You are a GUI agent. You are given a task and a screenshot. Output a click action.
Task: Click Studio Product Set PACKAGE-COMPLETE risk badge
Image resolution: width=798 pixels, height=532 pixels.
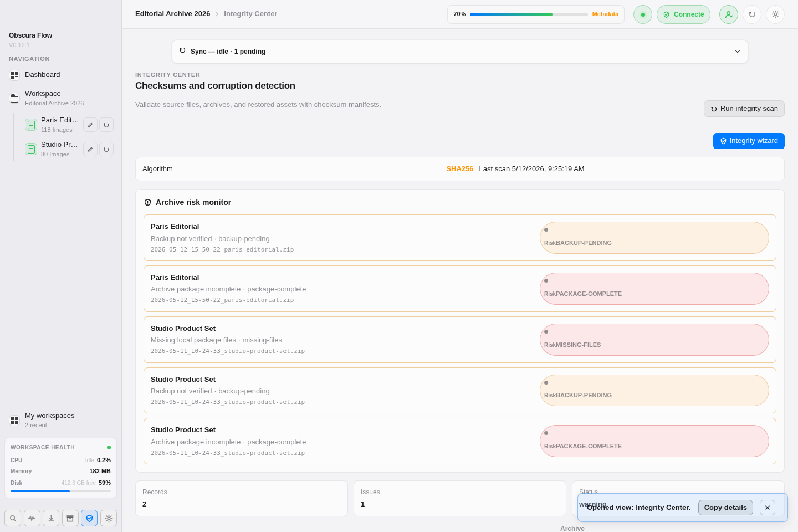654,441
